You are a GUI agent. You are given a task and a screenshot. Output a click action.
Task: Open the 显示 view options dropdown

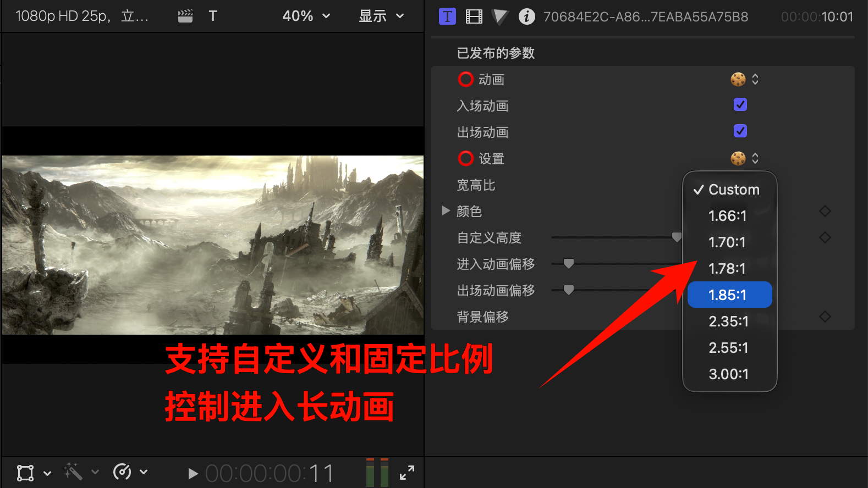point(381,16)
